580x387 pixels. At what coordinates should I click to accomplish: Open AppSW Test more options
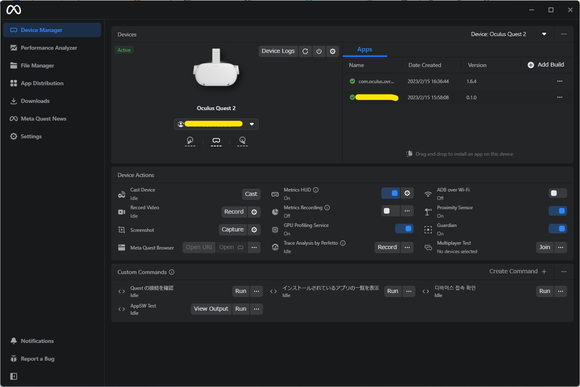[257, 309]
